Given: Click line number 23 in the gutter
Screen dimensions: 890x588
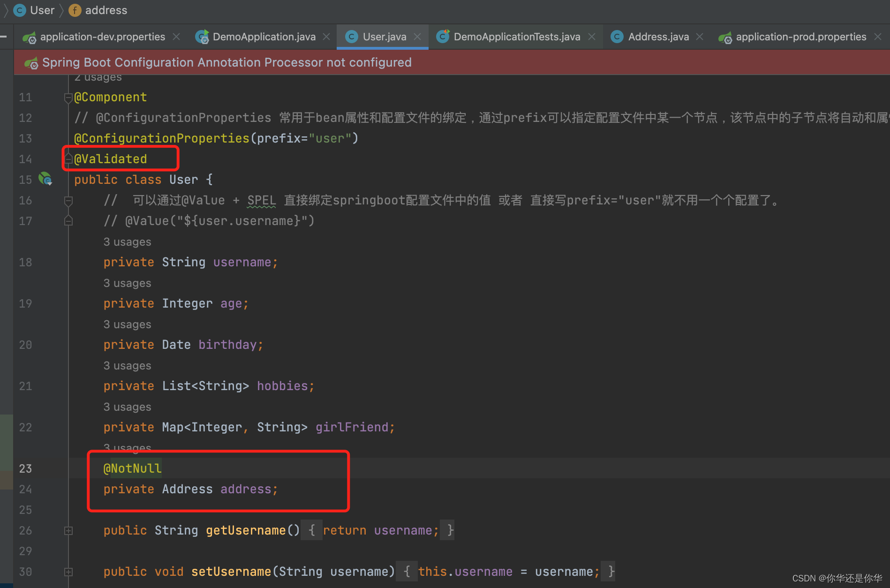Looking at the screenshot, I should click(x=25, y=468).
